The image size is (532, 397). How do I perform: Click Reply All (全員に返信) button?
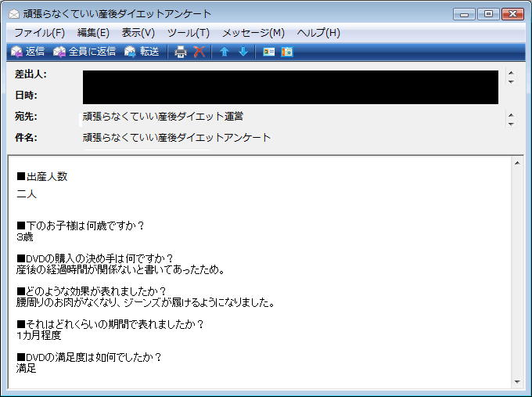tap(84, 52)
